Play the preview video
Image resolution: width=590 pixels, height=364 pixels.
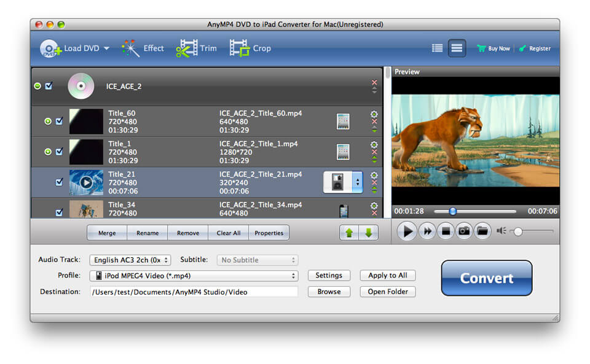coord(407,231)
